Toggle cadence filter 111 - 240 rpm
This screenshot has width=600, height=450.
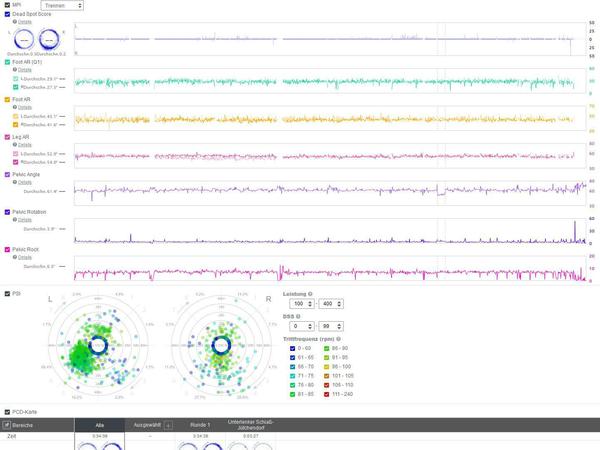(x=327, y=394)
